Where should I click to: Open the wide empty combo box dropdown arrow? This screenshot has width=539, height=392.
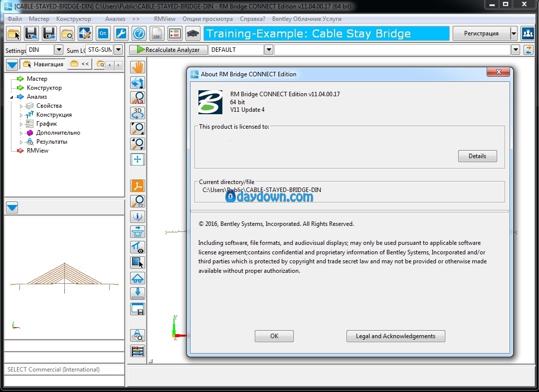[515, 50]
